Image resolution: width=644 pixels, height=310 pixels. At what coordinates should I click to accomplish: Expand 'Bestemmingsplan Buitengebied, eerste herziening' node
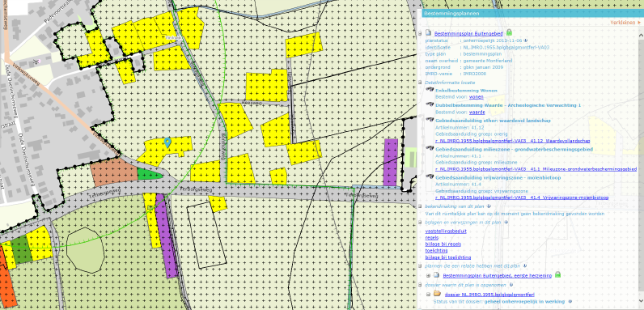(428, 275)
